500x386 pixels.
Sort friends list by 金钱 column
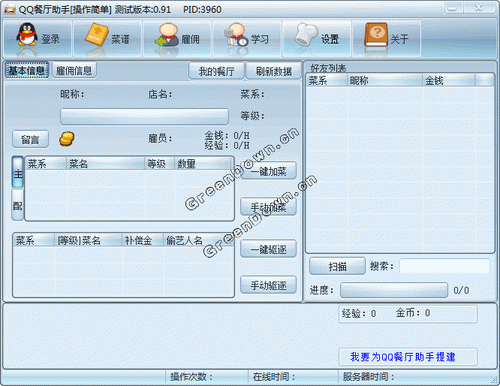[x=448, y=80]
